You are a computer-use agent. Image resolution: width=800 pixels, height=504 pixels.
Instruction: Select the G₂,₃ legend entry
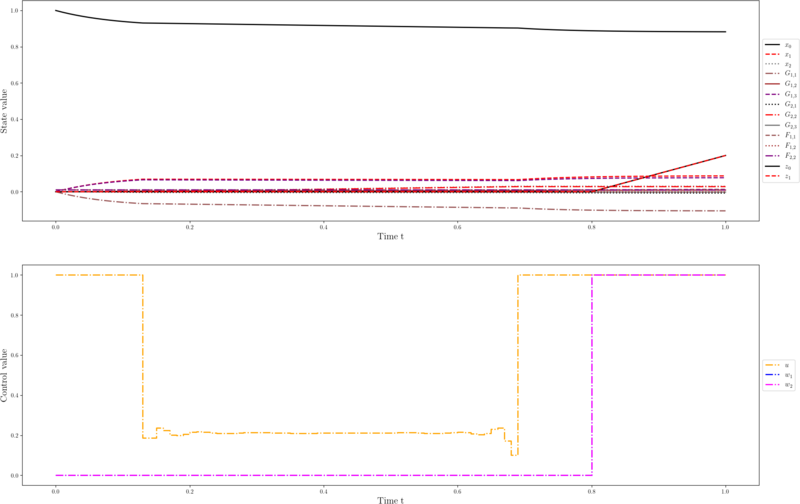pyautogui.click(x=781, y=125)
